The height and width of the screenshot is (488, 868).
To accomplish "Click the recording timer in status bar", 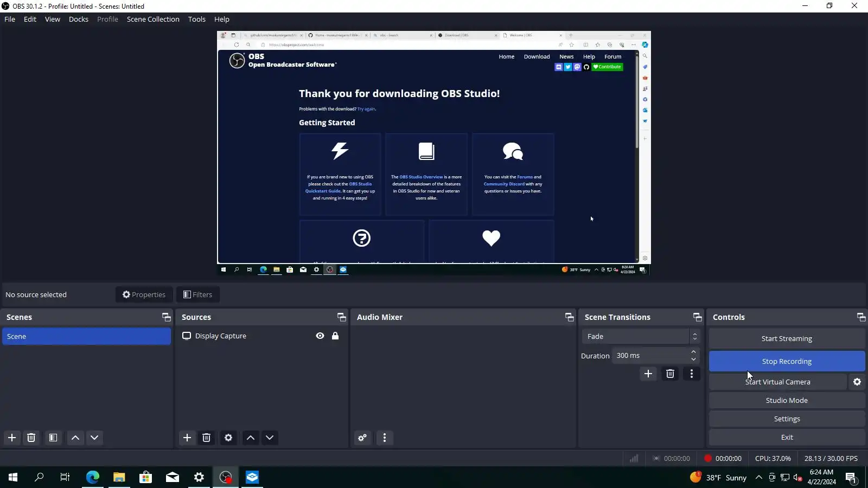I will click(x=723, y=459).
